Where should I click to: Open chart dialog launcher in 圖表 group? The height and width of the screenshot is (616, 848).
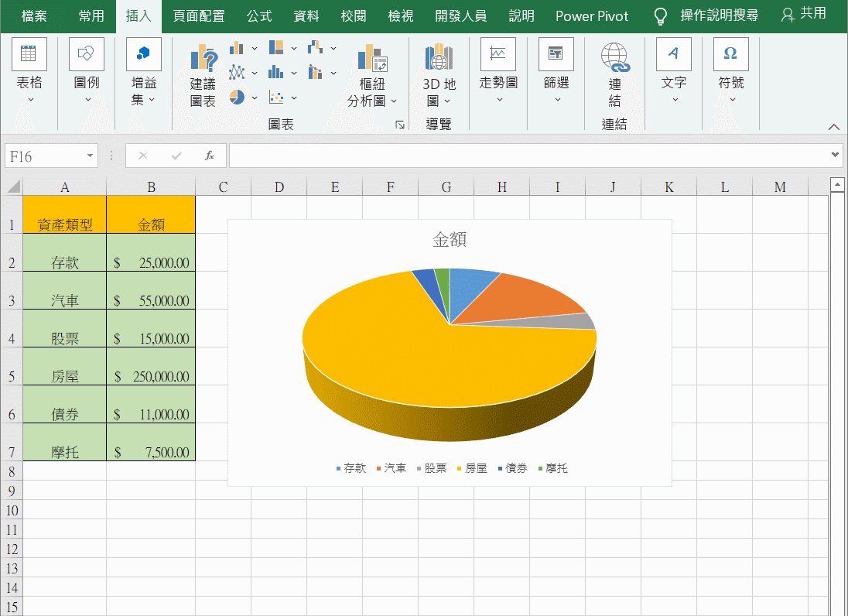pyautogui.click(x=400, y=125)
